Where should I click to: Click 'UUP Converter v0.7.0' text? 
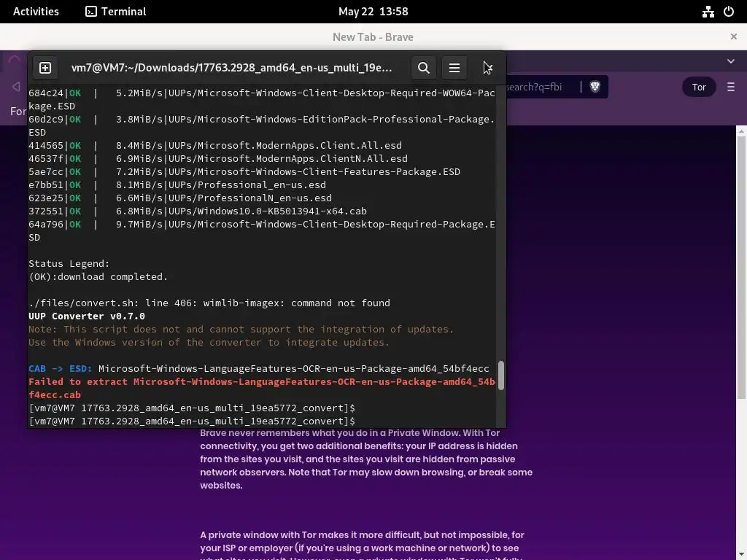[x=87, y=316]
